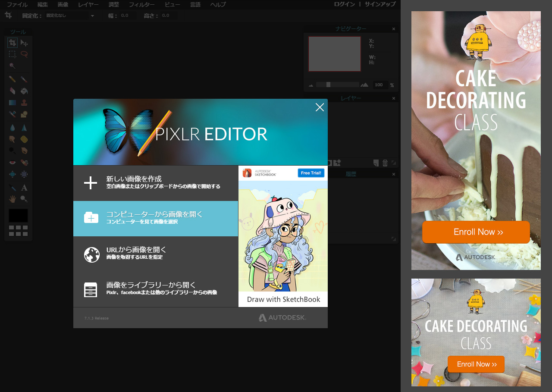Select the yellow Sponge tool
This screenshot has height=392, width=552.
[x=24, y=139]
